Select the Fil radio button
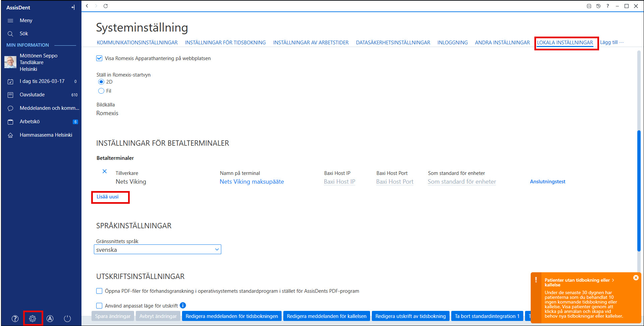 (x=101, y=91)
